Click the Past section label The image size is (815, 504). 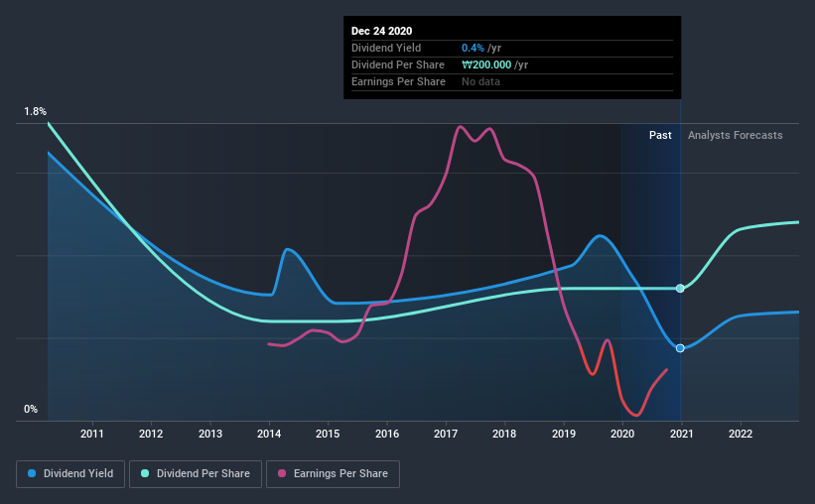click(x=660, y=135)
